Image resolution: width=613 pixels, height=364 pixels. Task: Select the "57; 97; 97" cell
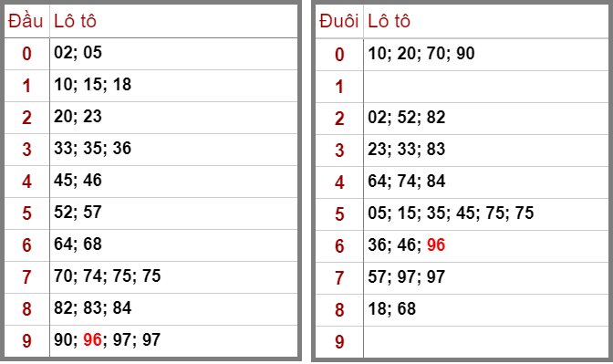pyautogui.click(x=486, y=278)
